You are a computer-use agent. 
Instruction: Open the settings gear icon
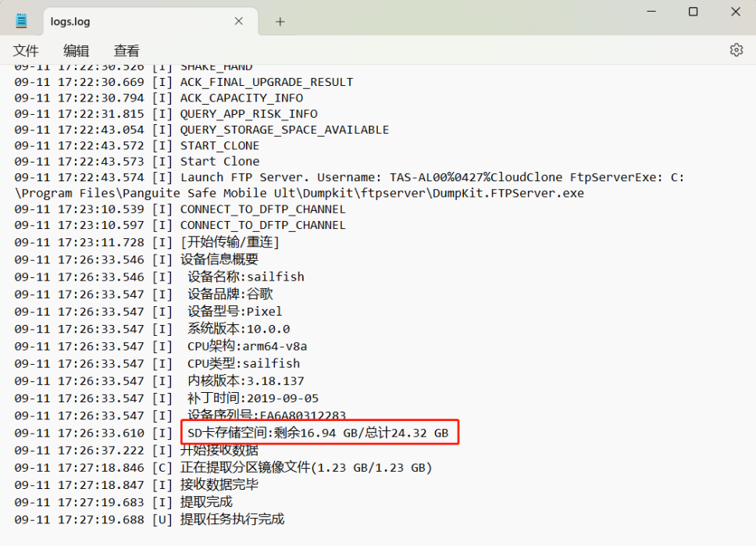point(735,49)
